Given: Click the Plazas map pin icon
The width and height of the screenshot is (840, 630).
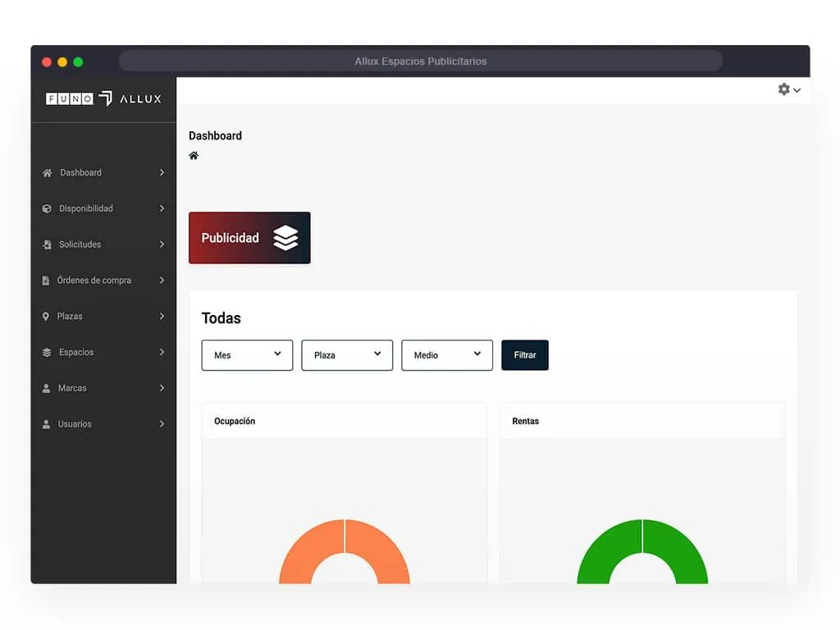Looking at the screenshot, I should (46, 317).
